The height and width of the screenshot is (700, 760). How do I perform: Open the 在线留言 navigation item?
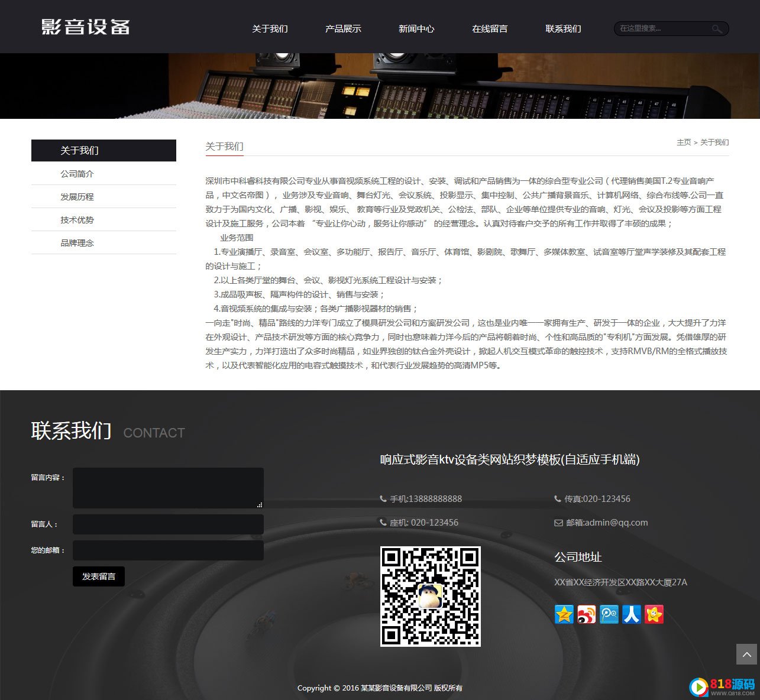(x=490, y=28)
